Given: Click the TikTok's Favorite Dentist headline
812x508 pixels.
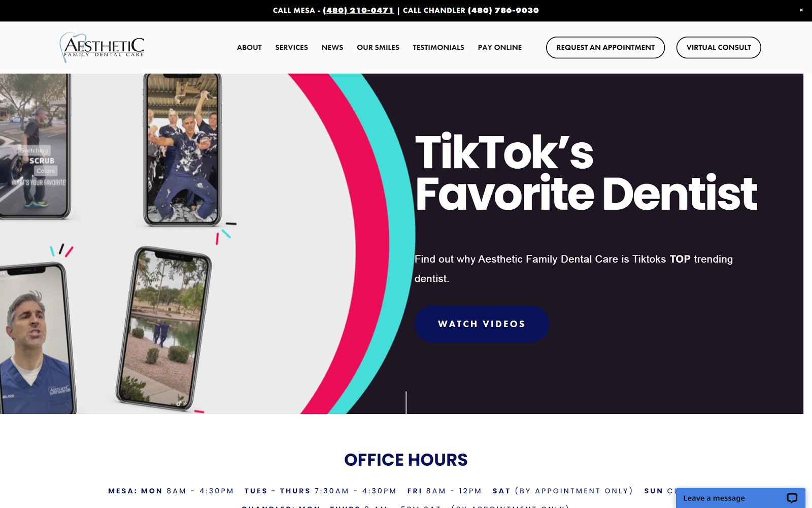Looking at the screenshot, I should tap(586, 173).
